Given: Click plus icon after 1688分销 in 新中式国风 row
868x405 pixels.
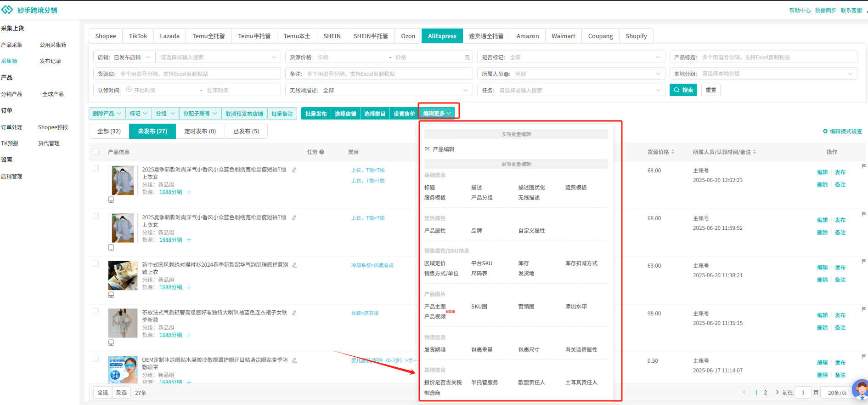Looking at the screenshot, I should tap(189, 287).
